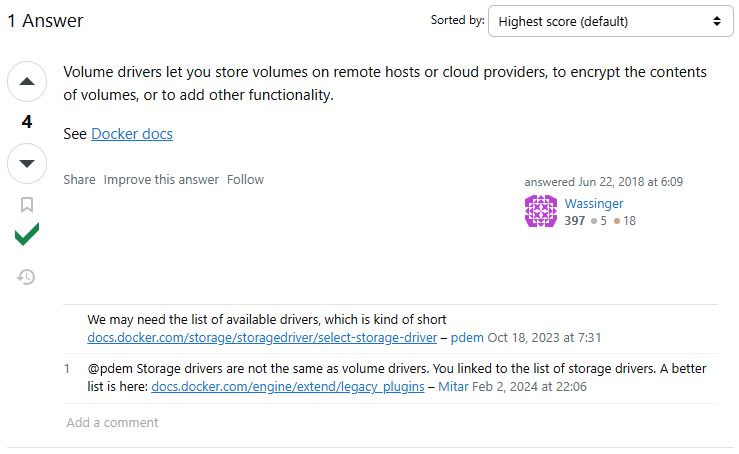Click Wassinger's purple avatar image
The image size is (739, 454).
coord(541,211)
